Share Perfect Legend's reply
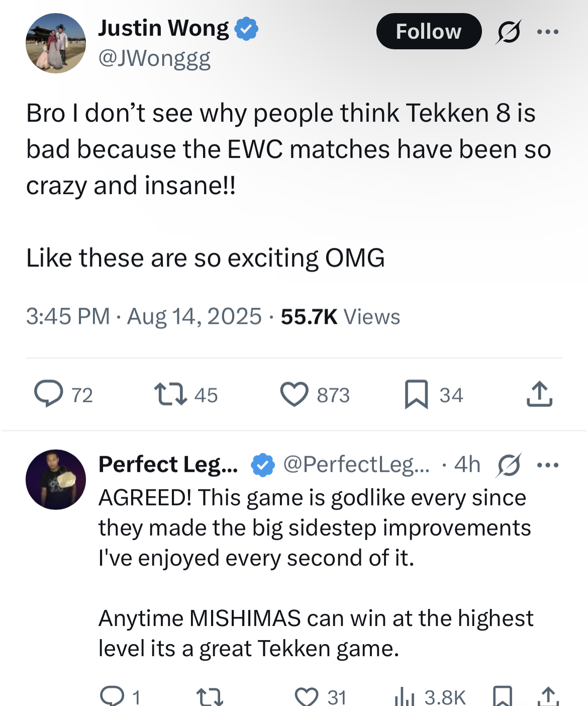The image size is (588, 706). pyautogui.click(x=548, y=696)
